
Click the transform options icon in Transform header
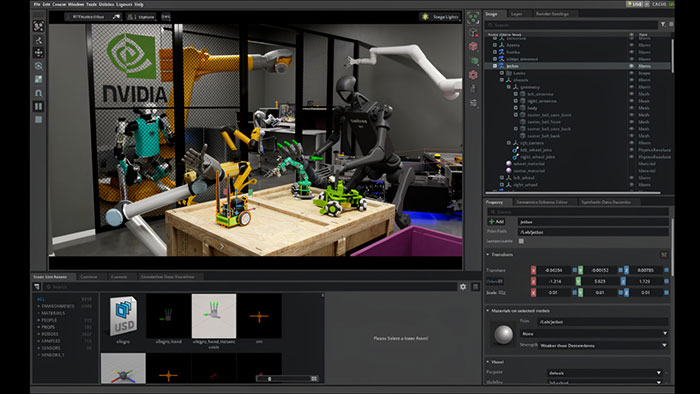663,255
